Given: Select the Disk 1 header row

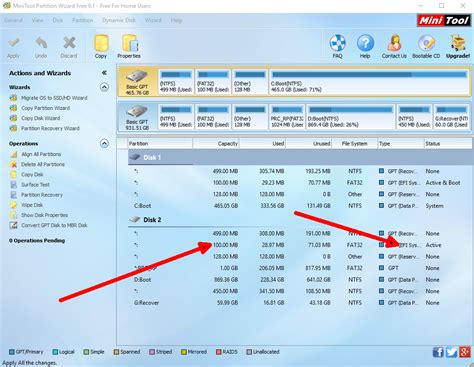Looking at the screenshot, I should pos(300,157).
